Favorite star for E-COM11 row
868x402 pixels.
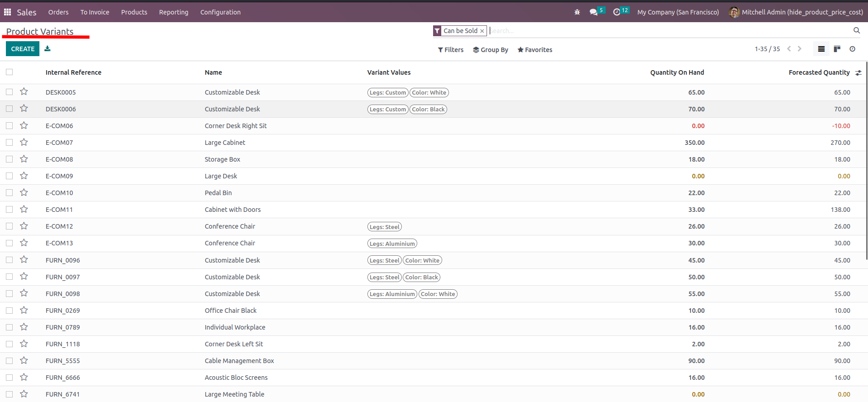[24, 209]
